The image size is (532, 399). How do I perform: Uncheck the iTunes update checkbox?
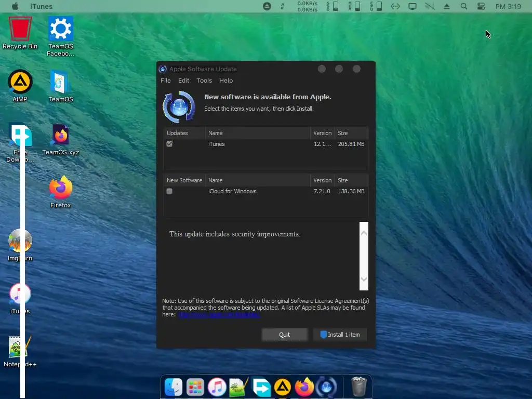169,144
